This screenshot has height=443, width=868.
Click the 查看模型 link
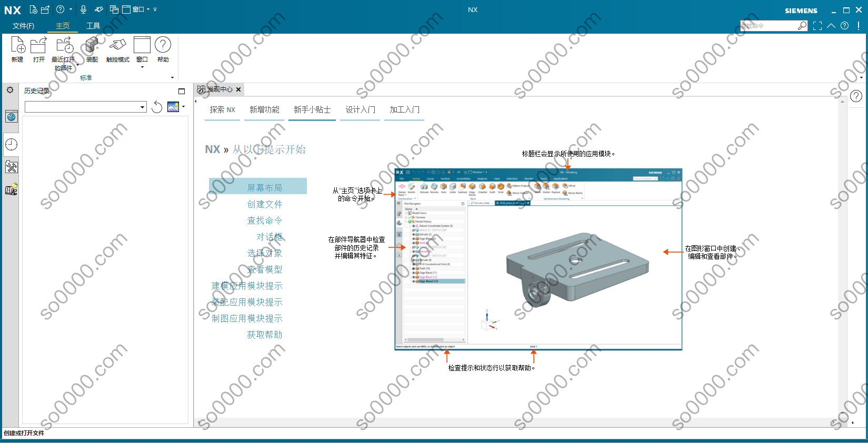265,269
